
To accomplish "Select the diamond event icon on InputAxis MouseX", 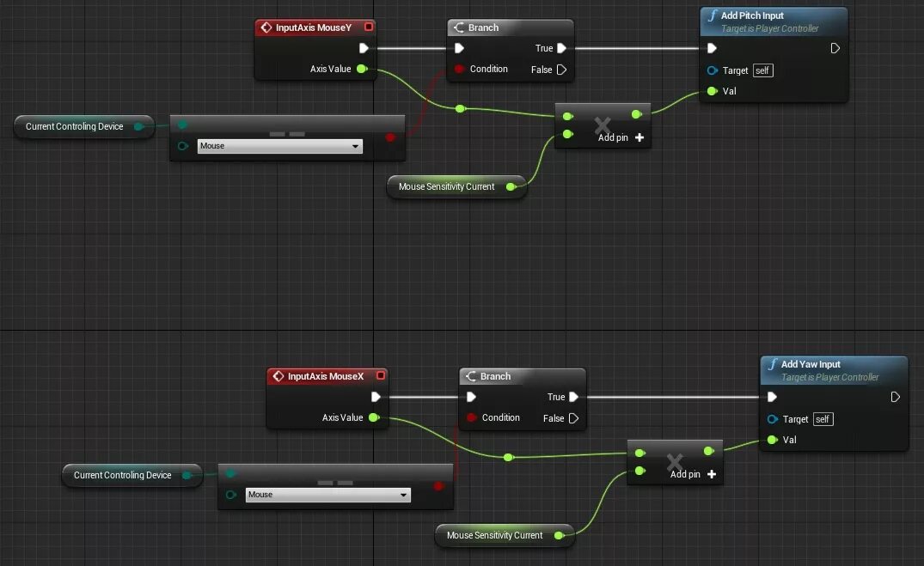I will 278,375.
